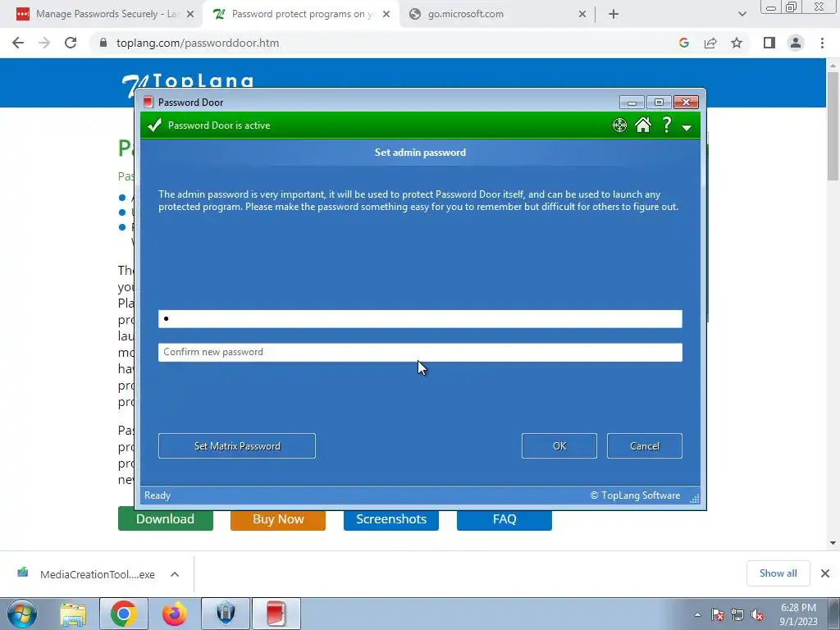Screen dimensions: 840x630
Task: Click the Password Door title bar icon
Action: point(148,103)
